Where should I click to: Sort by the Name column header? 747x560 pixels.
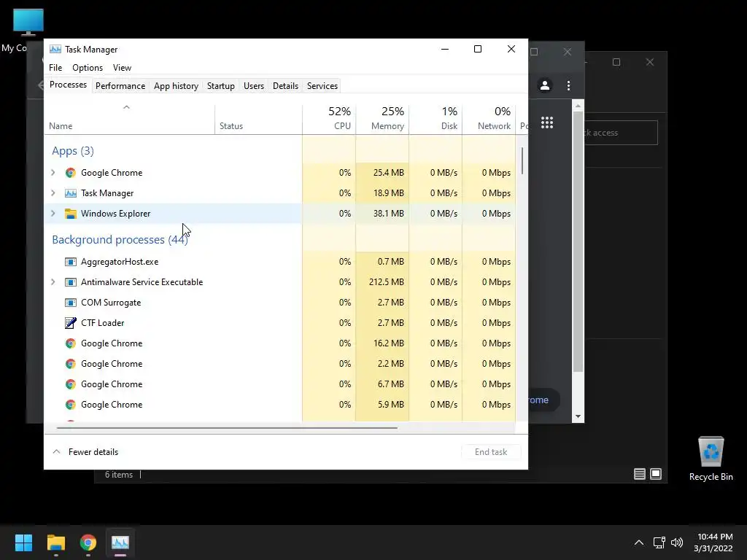[x=130, y=120]
